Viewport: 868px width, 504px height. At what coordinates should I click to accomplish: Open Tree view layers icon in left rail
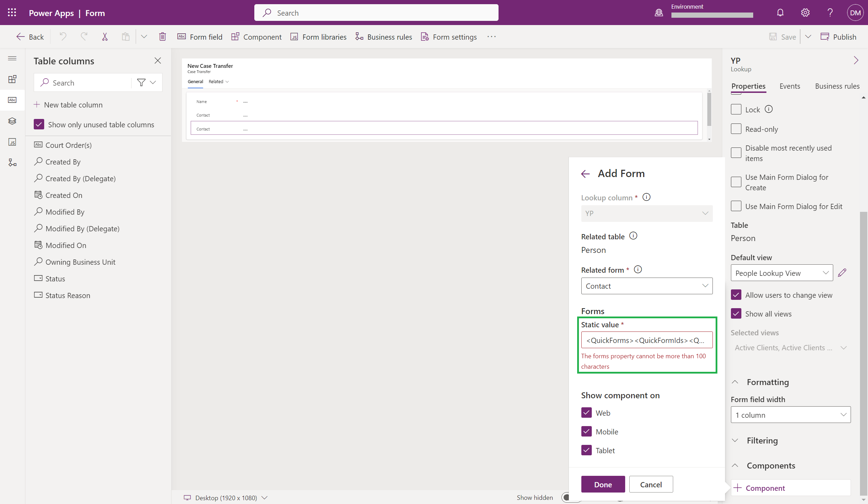tap(12, 121)
